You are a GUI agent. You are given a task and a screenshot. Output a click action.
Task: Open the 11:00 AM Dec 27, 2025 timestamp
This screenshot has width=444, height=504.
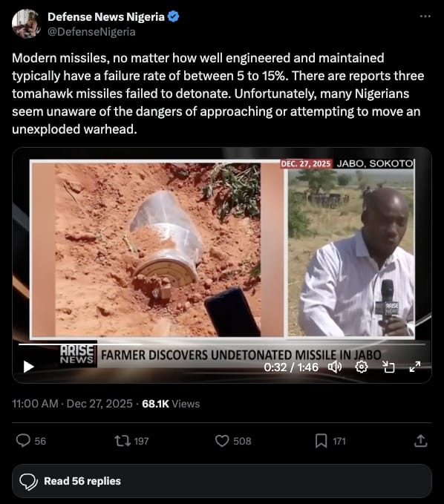72,404
